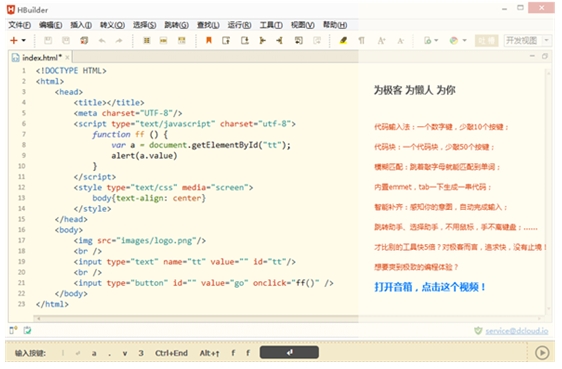
Task: Click the 内置emmet line in the right panel
Action: coord(433,187)
